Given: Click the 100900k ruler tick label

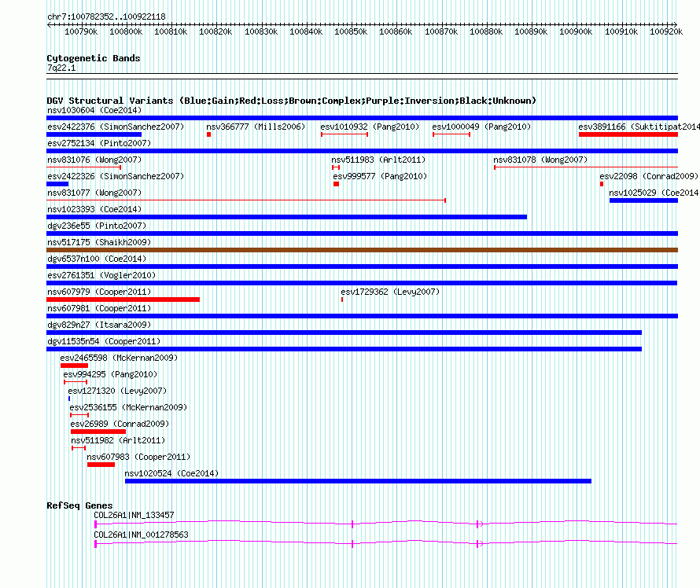Looking at the screenshot, I should click(576, 31).
